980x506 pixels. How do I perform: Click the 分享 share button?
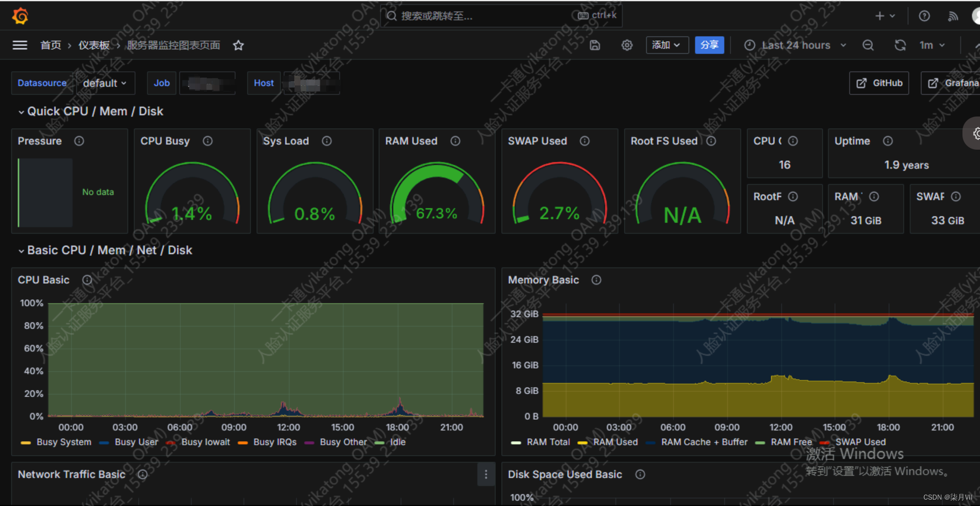(x=710, y=45)
